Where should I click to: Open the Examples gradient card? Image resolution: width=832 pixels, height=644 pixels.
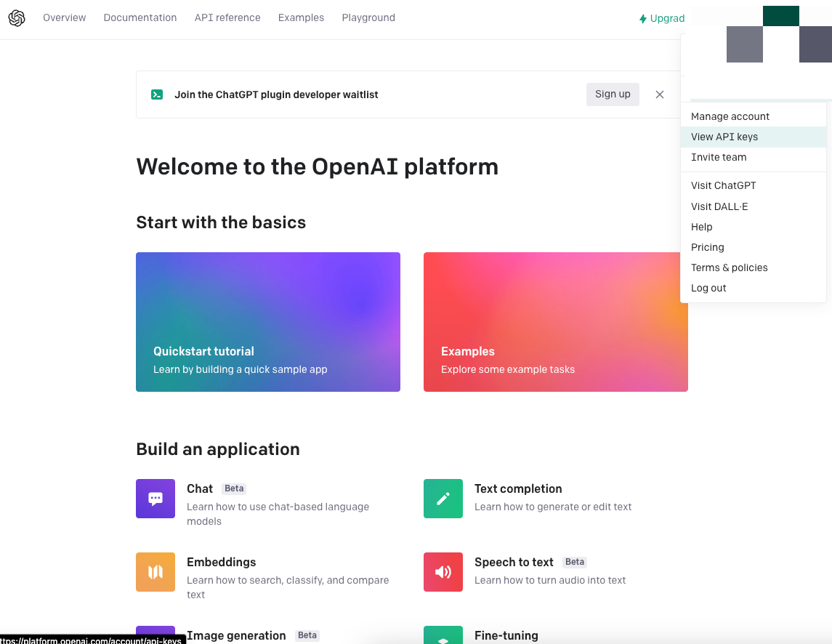tap(556, 322)
